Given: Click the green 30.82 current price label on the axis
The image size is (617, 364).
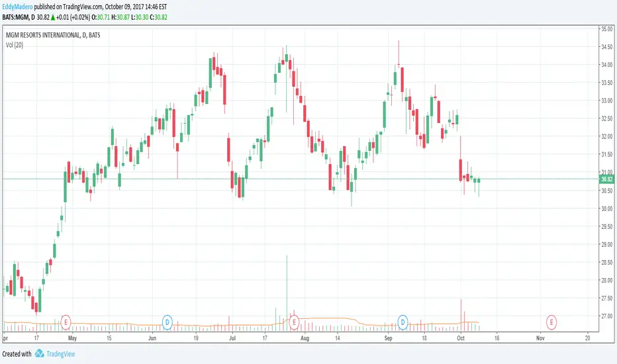Looking at the screenshot, I should (606, 179).
